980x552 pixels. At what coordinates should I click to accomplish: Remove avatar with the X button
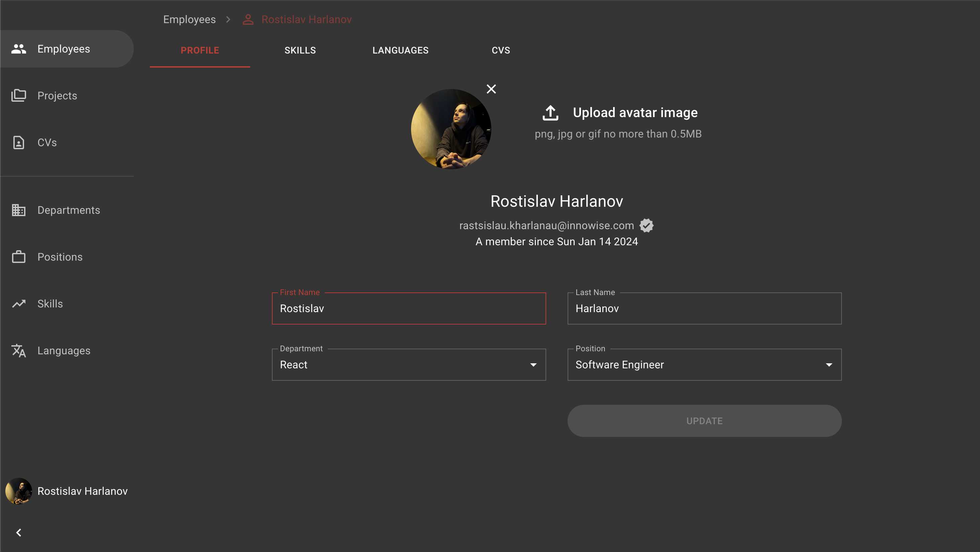point(491,89)
